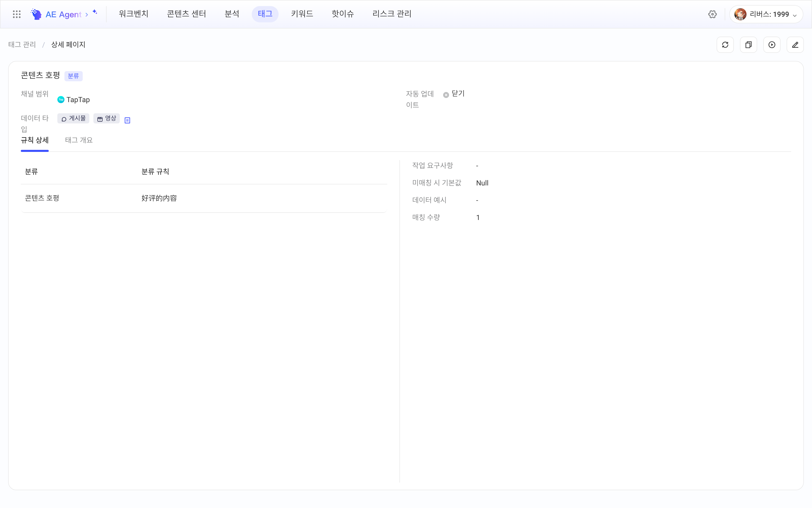812x508 pixels.
Task: Open 분석 menu
Action: pyautogui.click(x=231, y=14)
